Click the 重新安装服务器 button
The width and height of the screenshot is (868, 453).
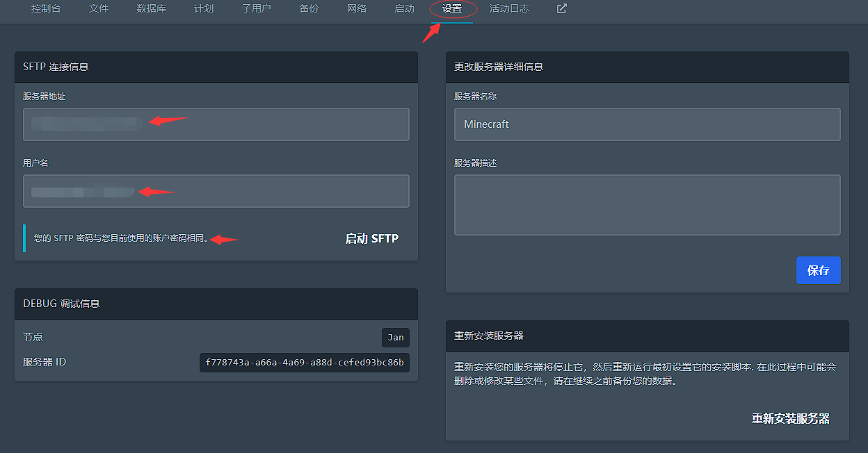pos(791,418)
